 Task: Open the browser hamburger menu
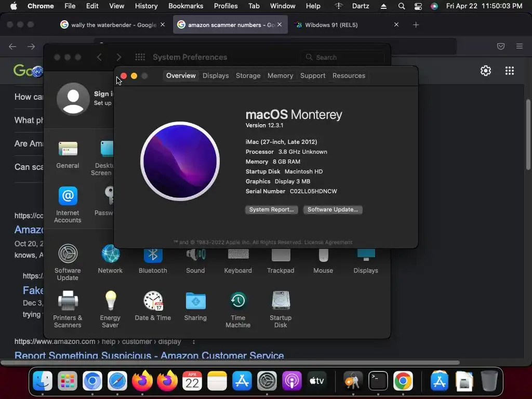click(x=520, y=46)
